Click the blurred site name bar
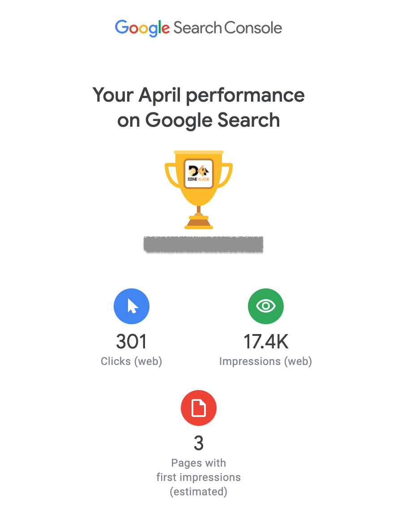Image resolution: width=401 pixels, height=532 pixels. pyautogui.click(x=203, y=245)
